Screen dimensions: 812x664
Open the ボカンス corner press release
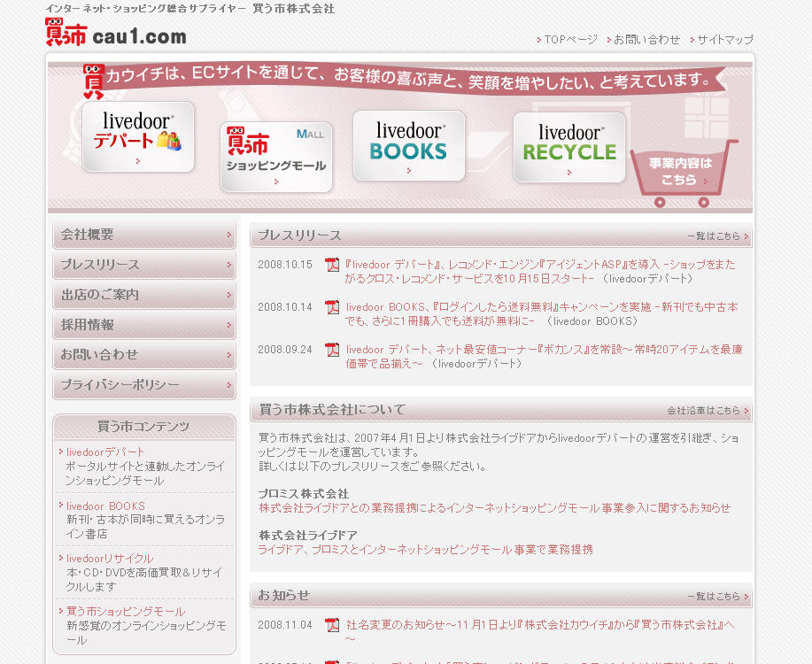545,356
